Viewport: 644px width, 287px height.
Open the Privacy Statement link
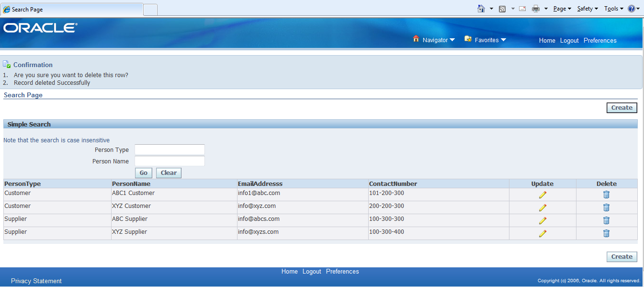[x=36, y=281]
